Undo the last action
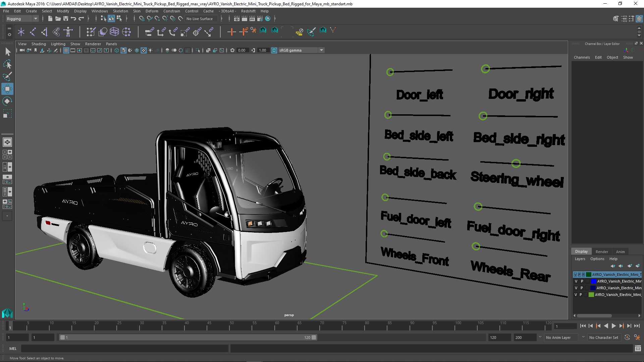The height and width of the screenshot is (362, 644). pyautogui.click(x=73, y=19)
